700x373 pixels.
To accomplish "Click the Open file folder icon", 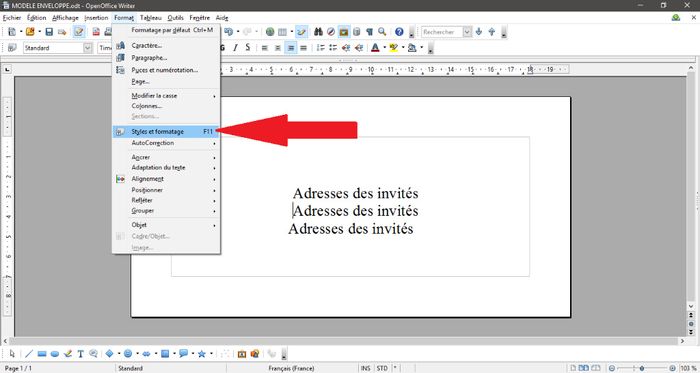I will tap(30, 32).
